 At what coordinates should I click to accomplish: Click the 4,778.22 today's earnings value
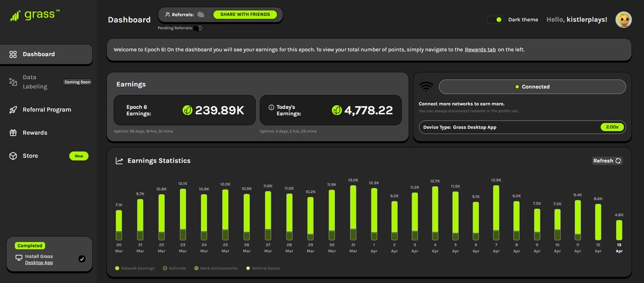369,110
